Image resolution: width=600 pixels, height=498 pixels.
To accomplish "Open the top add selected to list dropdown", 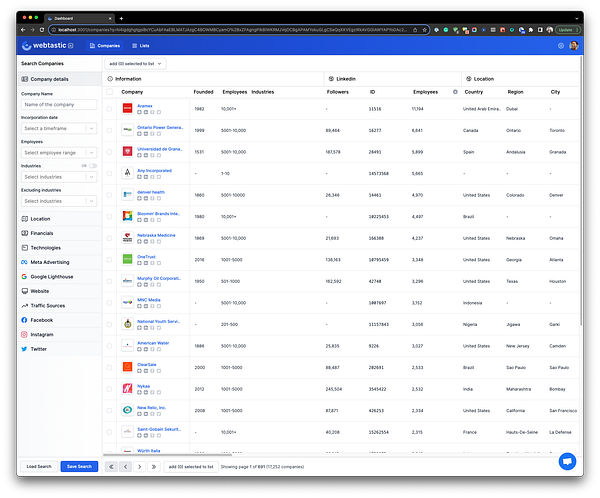I will click(135, 64).
